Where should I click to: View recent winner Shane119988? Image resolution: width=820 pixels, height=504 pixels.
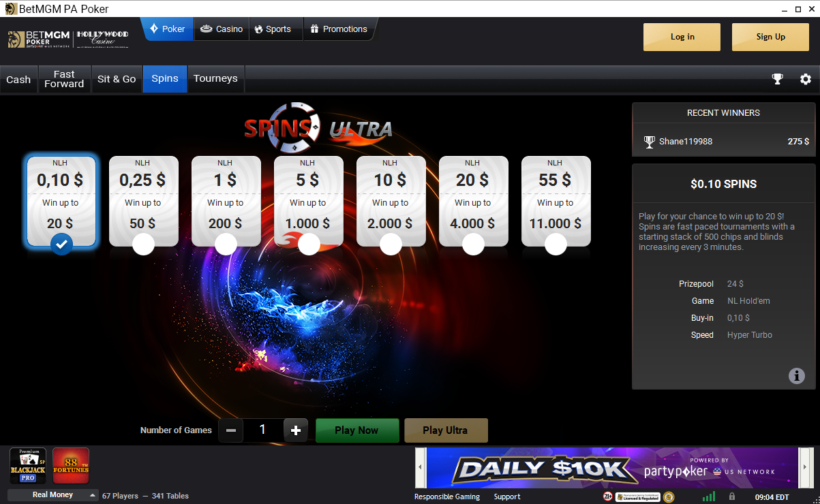723,142
